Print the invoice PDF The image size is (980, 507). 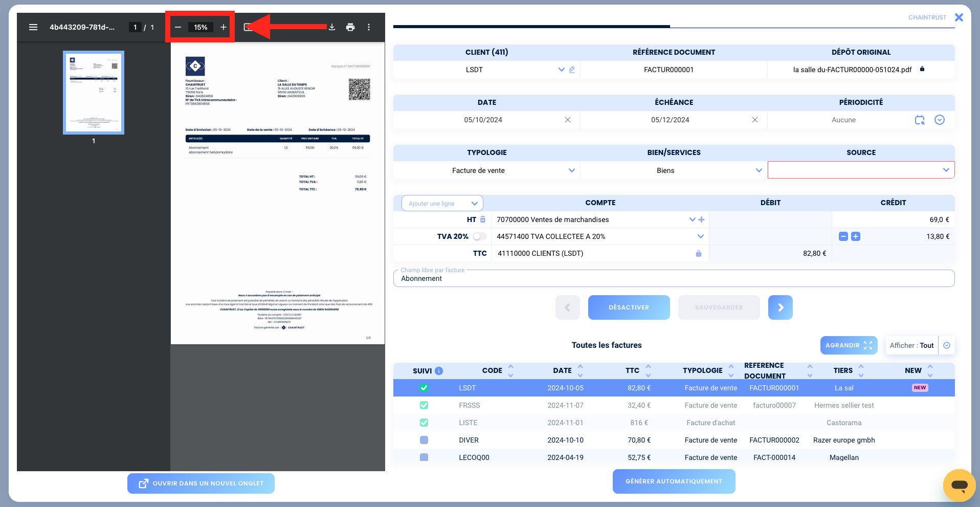point(350,27)
